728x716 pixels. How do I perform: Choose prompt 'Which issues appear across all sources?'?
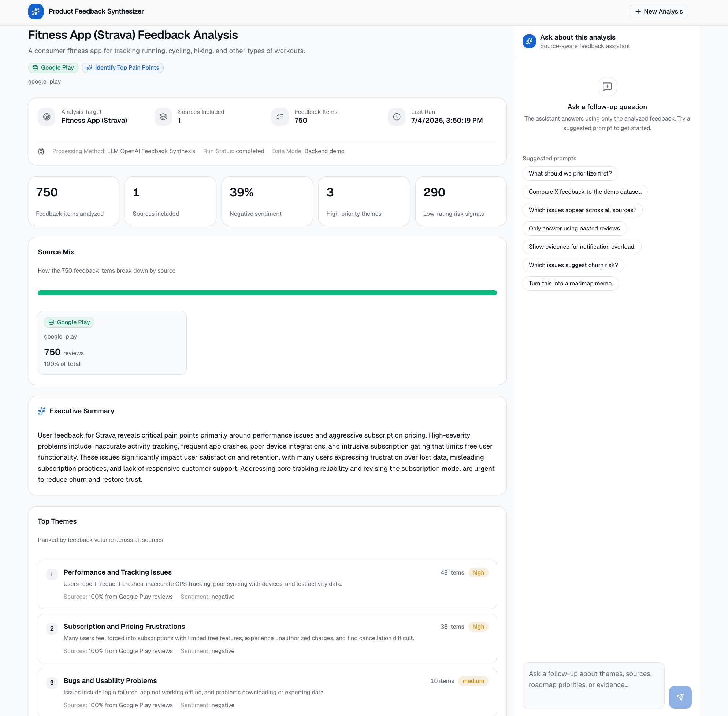[x=582, y=210]
